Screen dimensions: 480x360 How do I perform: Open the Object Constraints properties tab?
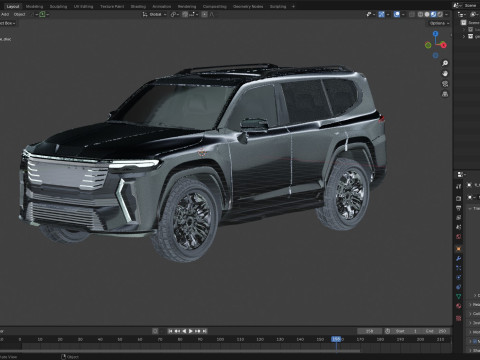point(459,287)
